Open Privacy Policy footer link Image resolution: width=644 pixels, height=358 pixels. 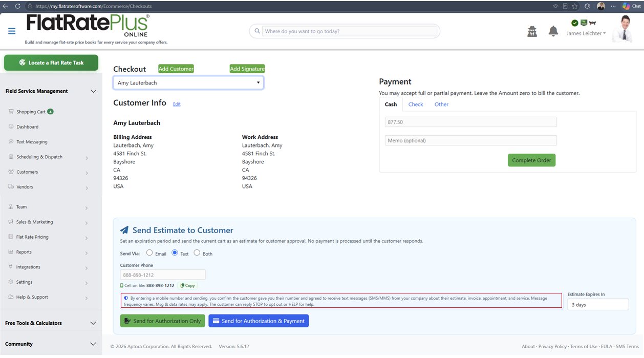[552, 347]
